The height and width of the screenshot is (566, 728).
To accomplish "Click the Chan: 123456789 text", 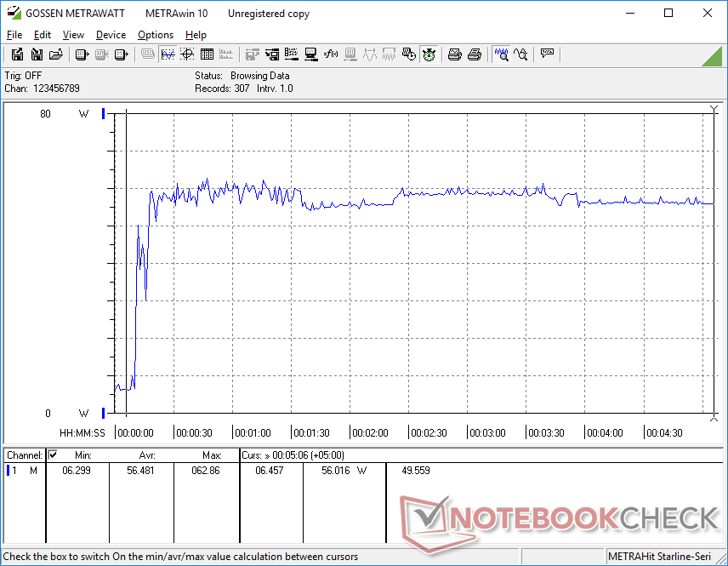I will 43,89.
